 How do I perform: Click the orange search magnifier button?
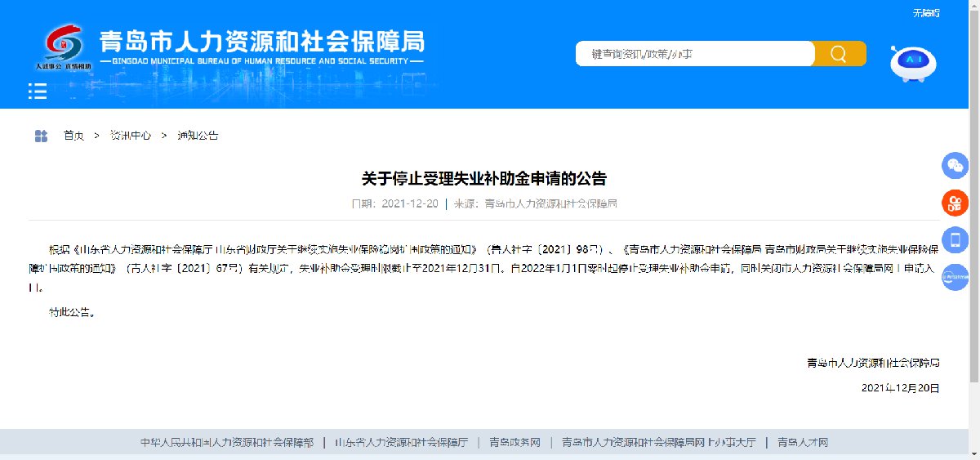(x=840, y=54)
